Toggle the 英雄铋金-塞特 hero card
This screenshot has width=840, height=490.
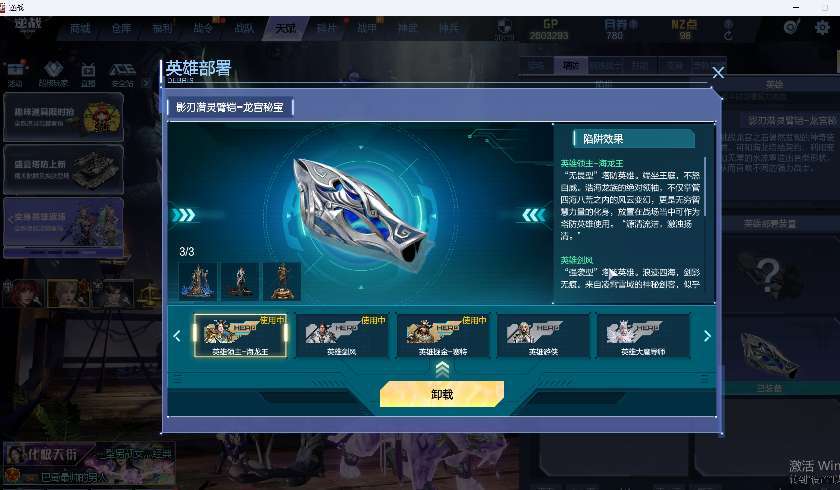coord(442,336)
